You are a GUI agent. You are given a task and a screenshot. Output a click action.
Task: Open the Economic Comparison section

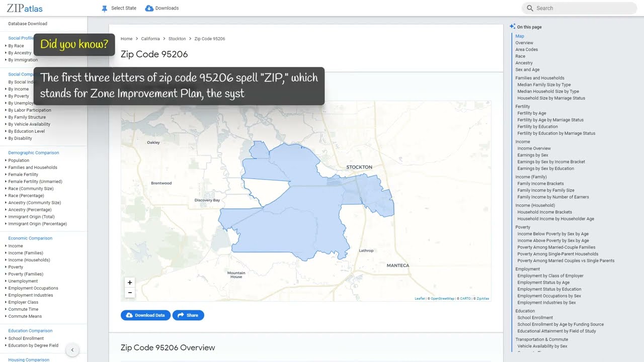[30, 238]
